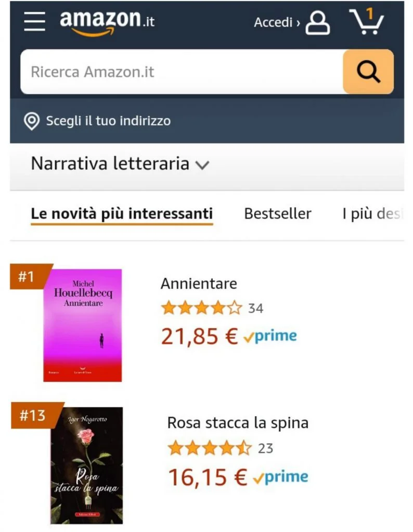Open the user account profile icon
This screenshot has height=532, width=413.
coord(318,23)
